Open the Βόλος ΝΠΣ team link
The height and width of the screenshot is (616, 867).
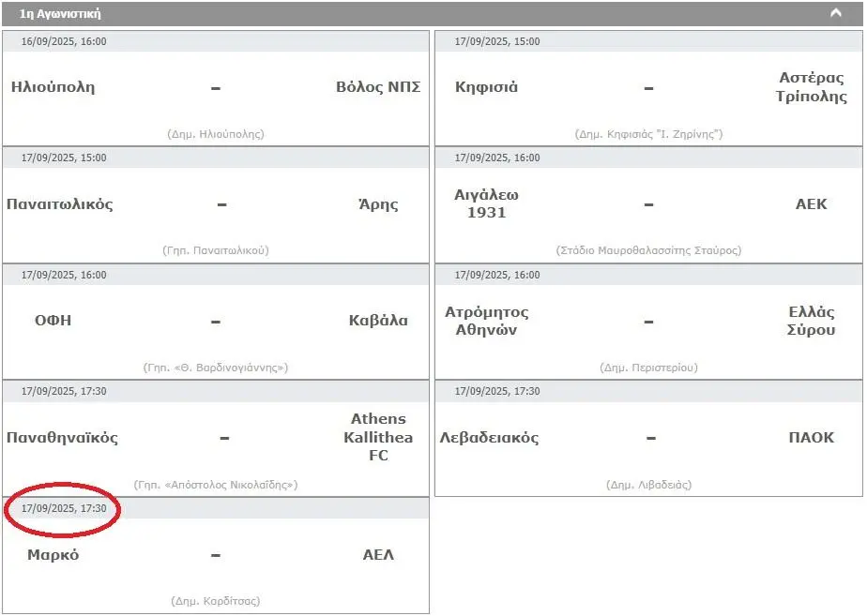(x=378, y=87)
